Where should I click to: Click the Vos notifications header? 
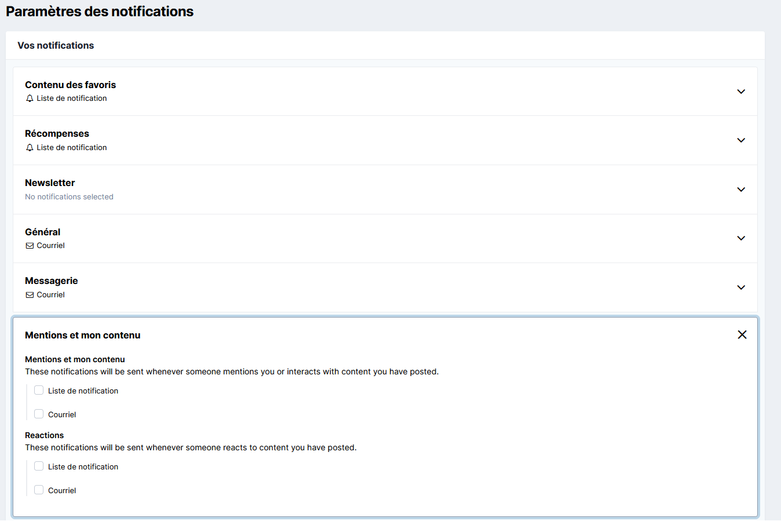[x=56, y=45]
